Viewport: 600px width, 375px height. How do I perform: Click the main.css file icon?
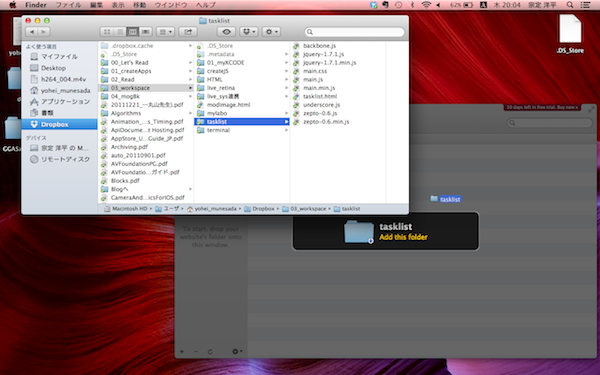(296, 71)
